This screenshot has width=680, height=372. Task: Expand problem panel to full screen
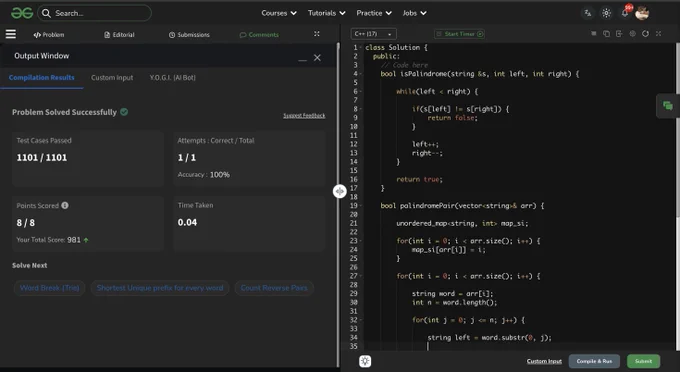(x=317, y=34)
